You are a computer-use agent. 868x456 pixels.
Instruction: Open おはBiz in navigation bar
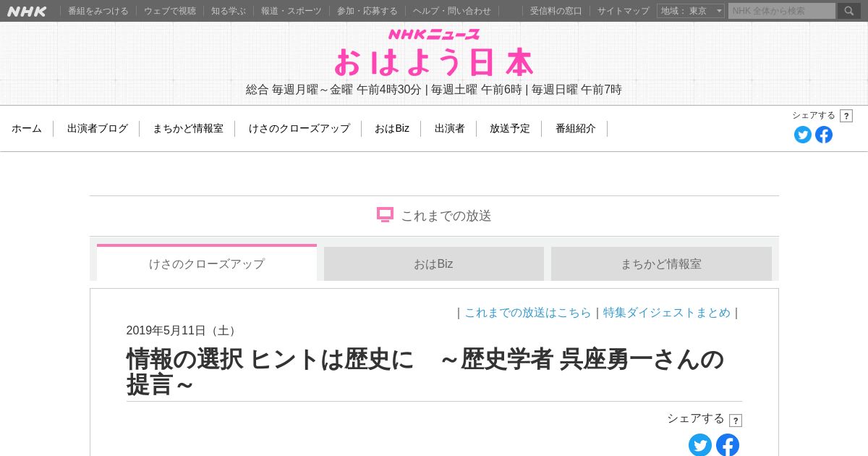[392, 128]
